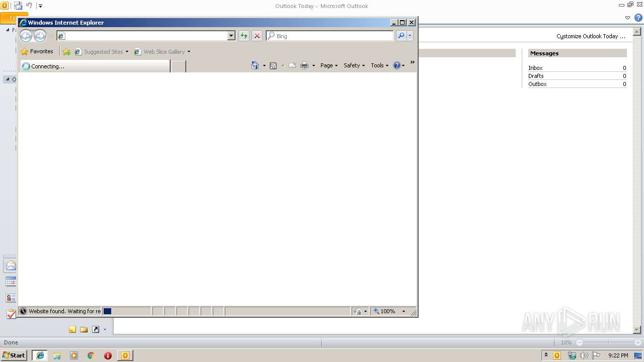Open the Safety menu
Viewport: 644px width, 362px height.
(x=354, y=65)
